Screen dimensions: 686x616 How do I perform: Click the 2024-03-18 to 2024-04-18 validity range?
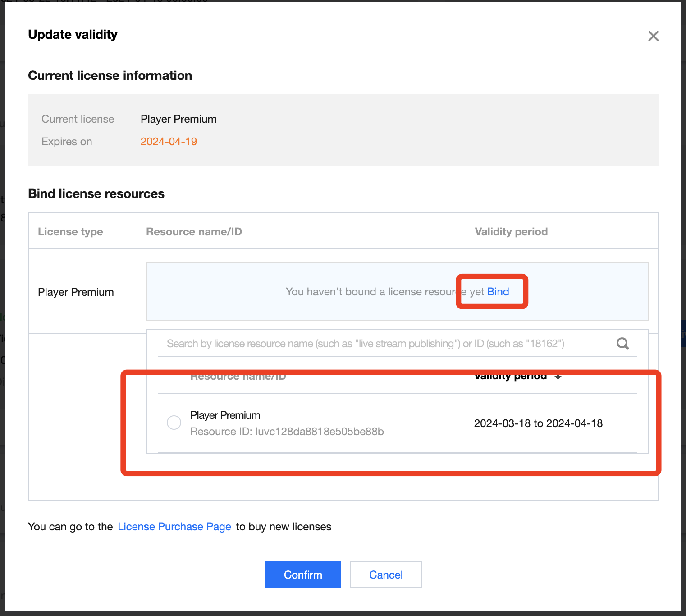pos(538,423)
